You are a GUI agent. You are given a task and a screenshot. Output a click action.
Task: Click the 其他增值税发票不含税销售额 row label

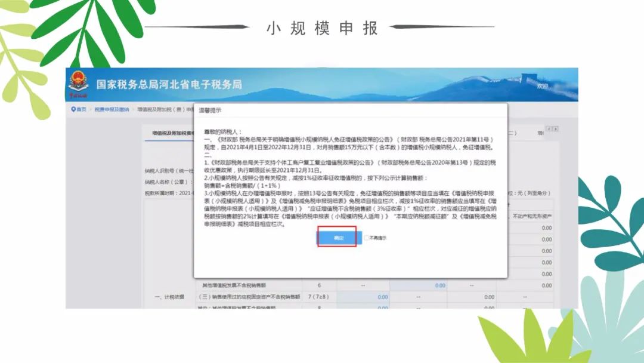[234, 285]
